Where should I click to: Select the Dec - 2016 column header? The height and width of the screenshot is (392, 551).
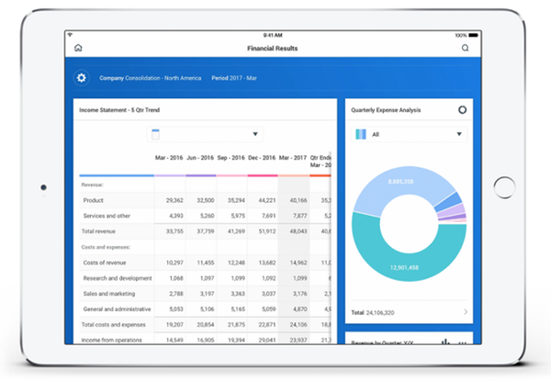pos(262,158)
